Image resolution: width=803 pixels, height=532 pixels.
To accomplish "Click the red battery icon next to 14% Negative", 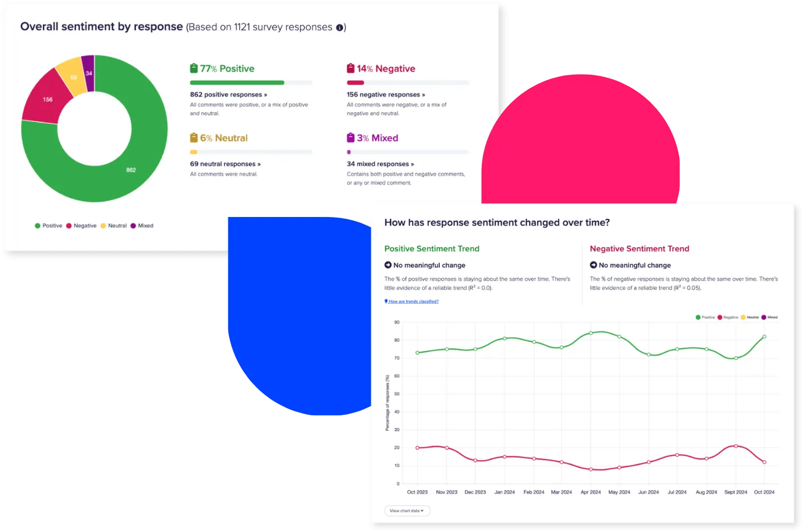I will pyautogui.click(x=350, y=67).
